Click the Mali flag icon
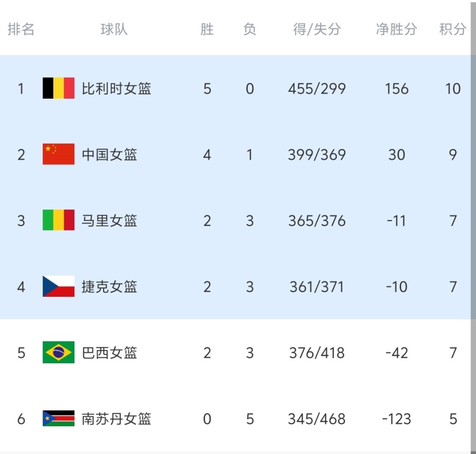The height and width of the screenshot is (454, 476). point(59,220)
